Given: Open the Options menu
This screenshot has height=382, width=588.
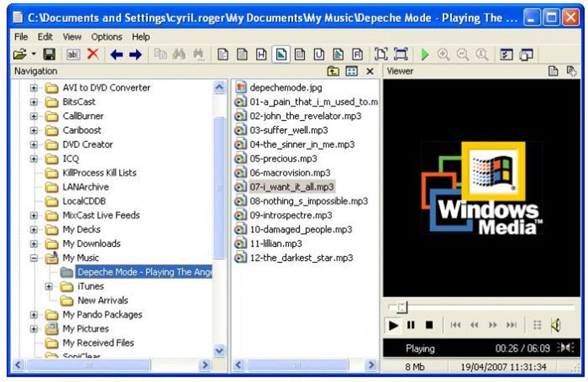Looking at the screenshot, I should coord(107,37).
